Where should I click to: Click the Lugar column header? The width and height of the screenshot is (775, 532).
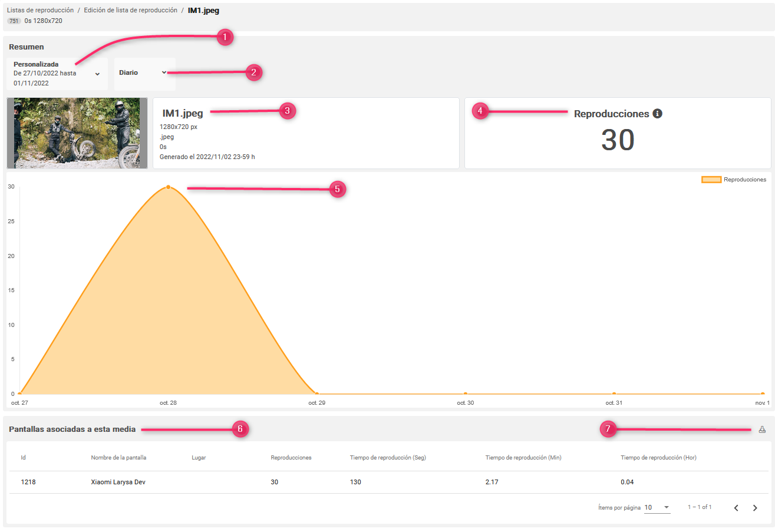[199, 458]
